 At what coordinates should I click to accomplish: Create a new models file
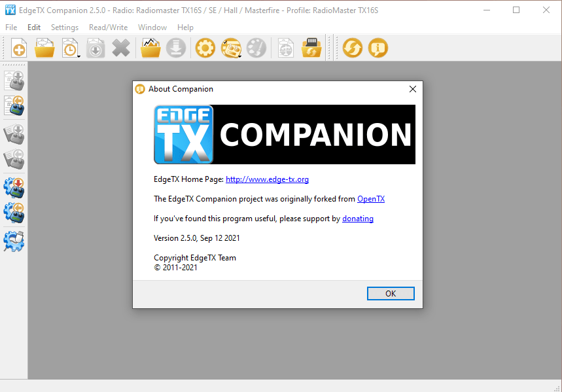point(18,47)
